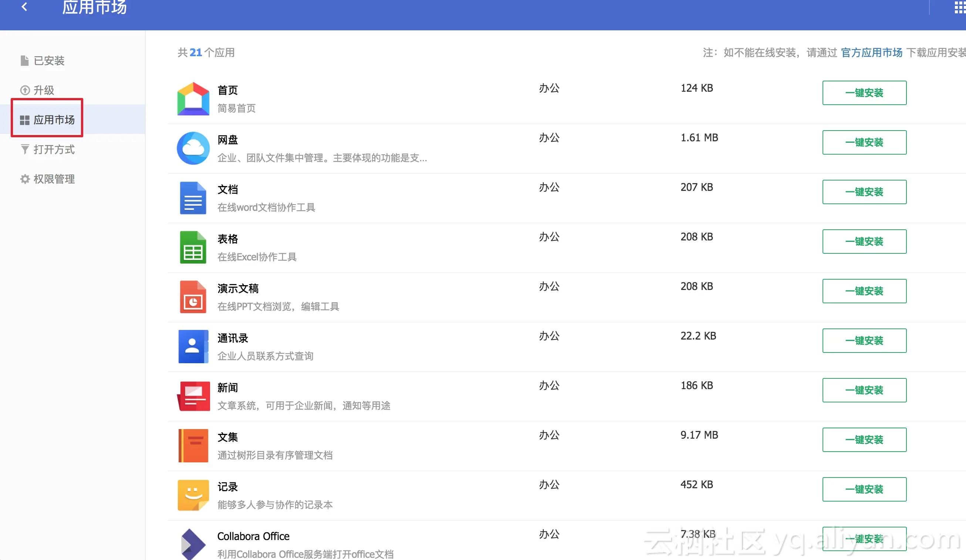Image resolution: width=966 pixels, height=560 pixels.
Task: Select 打开方式 in the sidebar
Action: 54,149
